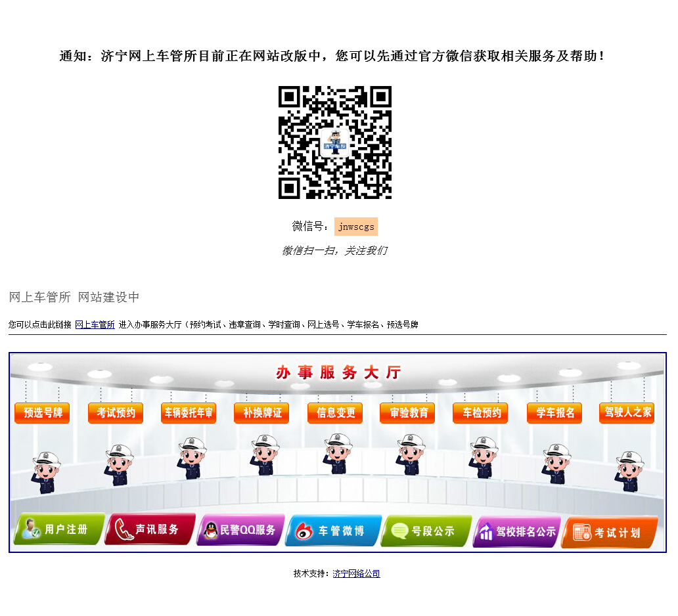Click the 驾驶人之家 sign
678x616 pixels.
click(627, 413)
